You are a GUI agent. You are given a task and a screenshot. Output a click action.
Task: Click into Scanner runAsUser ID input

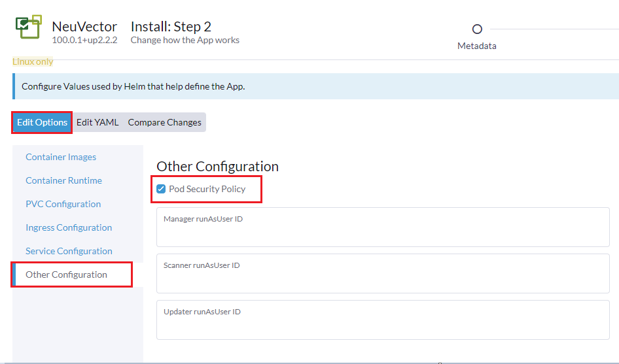383,278
